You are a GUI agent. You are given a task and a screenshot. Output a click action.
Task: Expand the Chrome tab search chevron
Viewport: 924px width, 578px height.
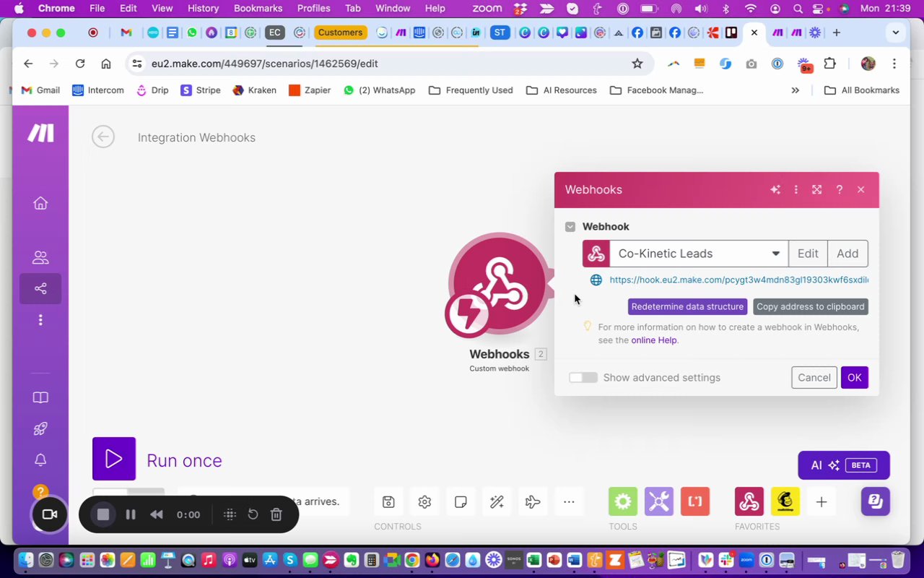tap(896, 33)
